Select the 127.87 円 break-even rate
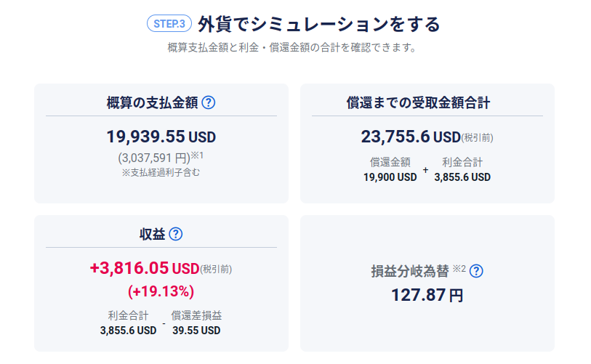 (x=427, y=295)
